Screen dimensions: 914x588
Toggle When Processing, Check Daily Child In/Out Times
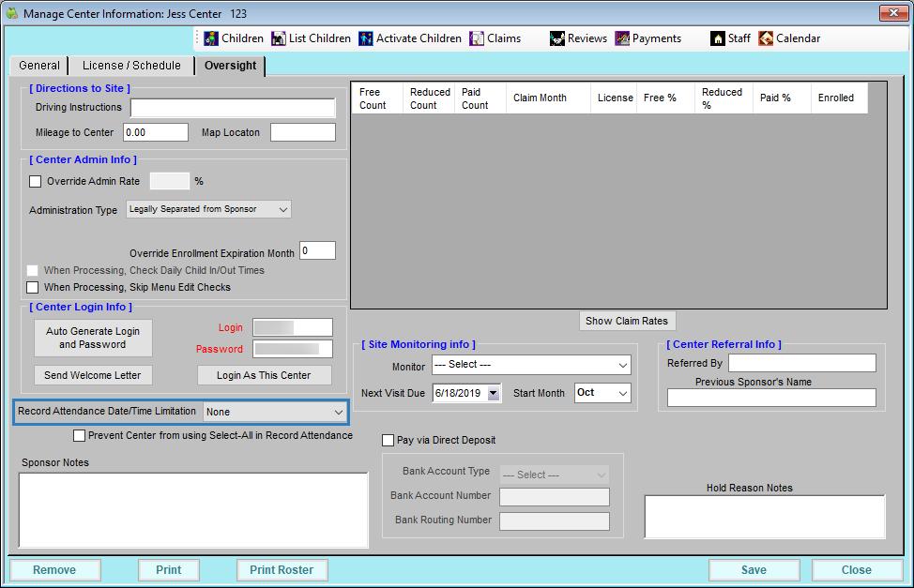pos(33,270)
